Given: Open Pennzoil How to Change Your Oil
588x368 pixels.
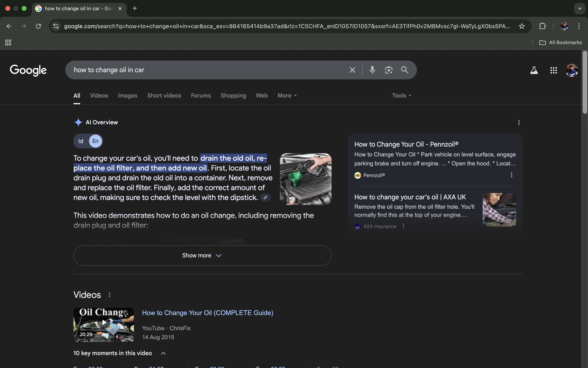Looking at the screenshot, I should point(406,144).
